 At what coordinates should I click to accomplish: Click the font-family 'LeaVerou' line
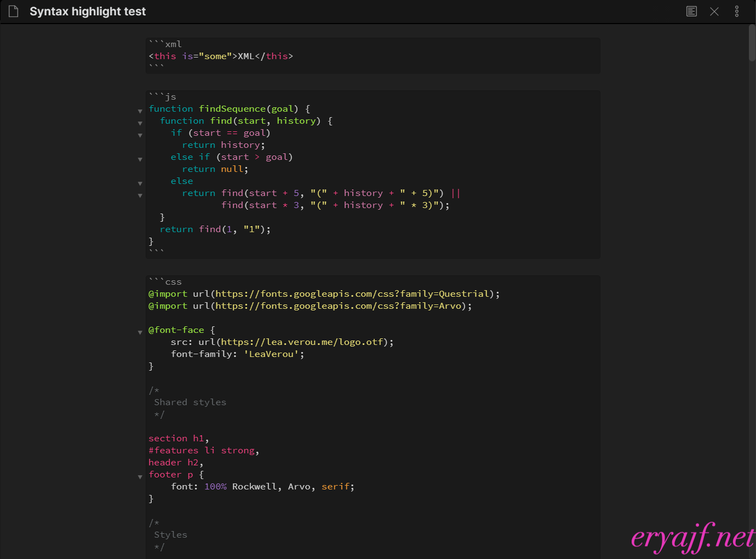click(238, 354)
